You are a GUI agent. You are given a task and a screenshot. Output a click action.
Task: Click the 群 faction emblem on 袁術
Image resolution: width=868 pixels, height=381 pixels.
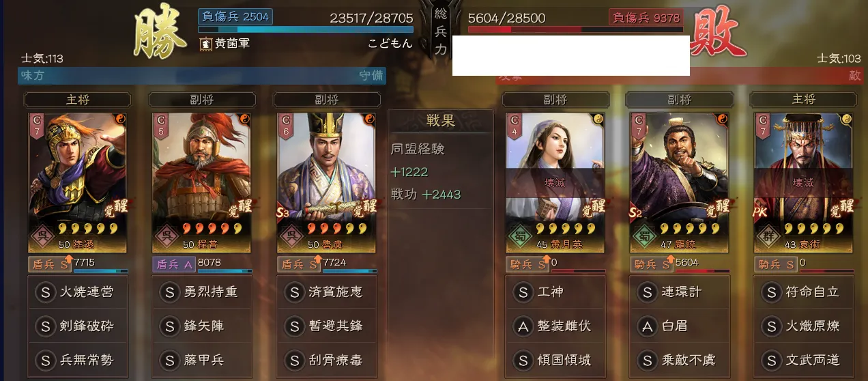click(x=768, y=239)
